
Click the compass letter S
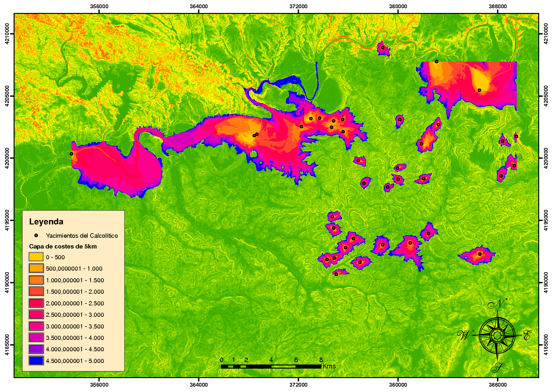[497, 367]
